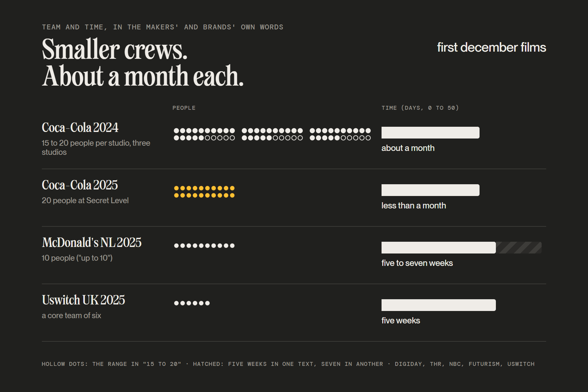
Task: Click the six-dot row for Uswitch UK
Action: pos(192,303)
